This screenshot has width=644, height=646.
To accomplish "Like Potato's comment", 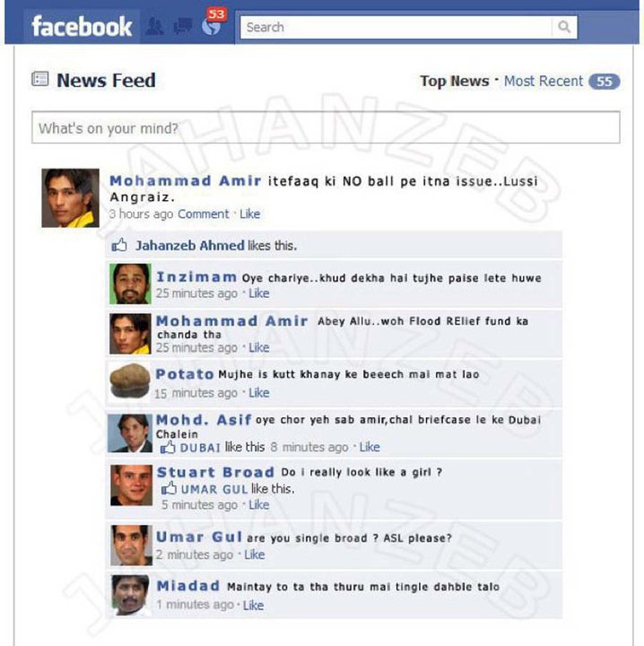I will pyautogui.click(x=259, y=393).
